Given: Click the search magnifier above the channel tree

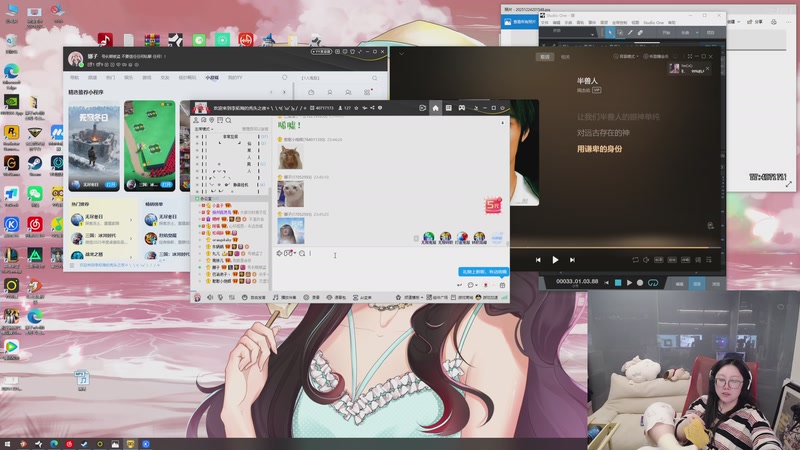Looking at the screenshot, I should pos(229,120).
